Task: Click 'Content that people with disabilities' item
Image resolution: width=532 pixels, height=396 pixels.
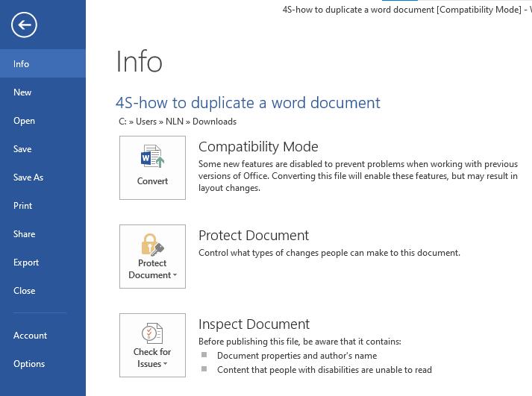Action: 325,370
